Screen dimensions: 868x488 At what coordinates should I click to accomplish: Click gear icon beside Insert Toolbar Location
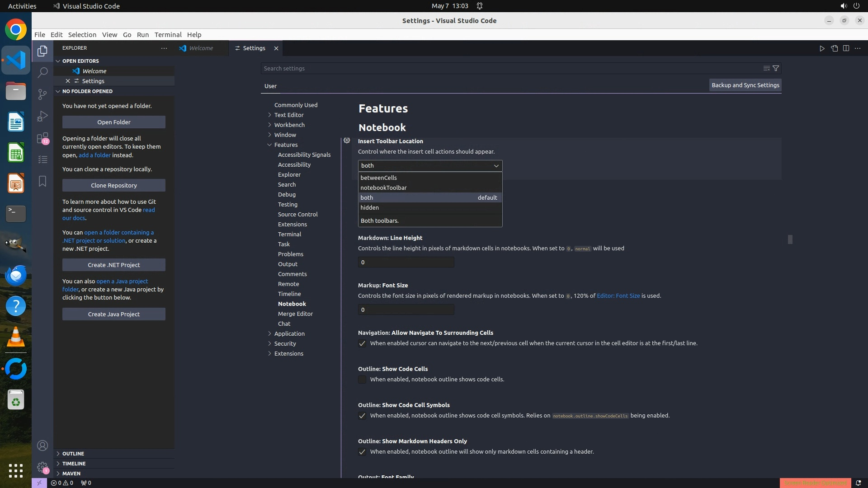point(347,141)
